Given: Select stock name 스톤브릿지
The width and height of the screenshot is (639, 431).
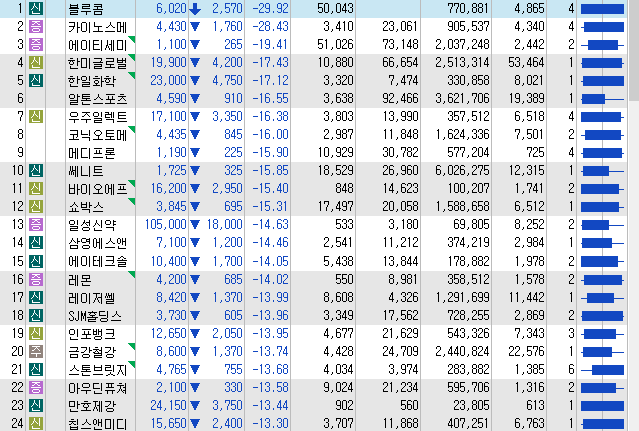Looking at the screenshot, I should [x=97, y=369].
